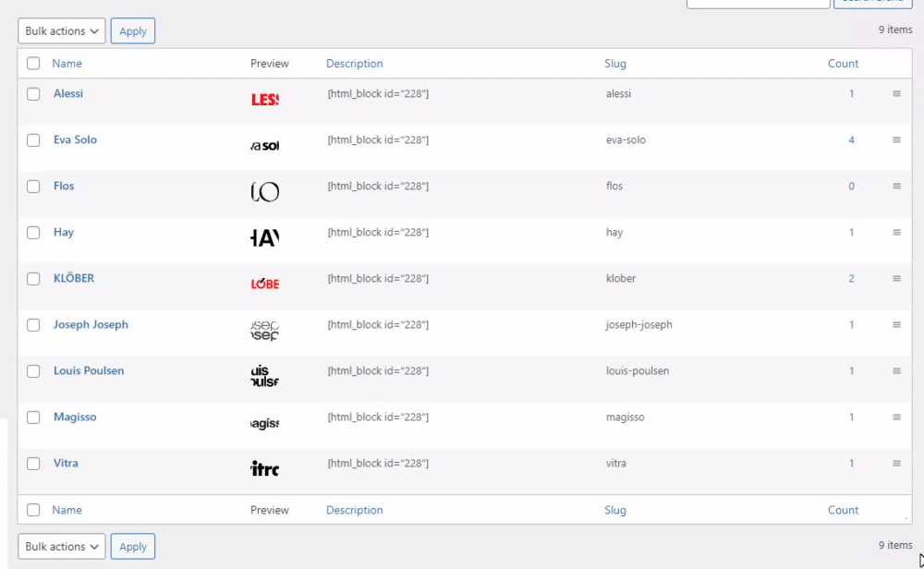Select the 'louis-poulsen' slug text
924x569 pixels.
[637, 370]
